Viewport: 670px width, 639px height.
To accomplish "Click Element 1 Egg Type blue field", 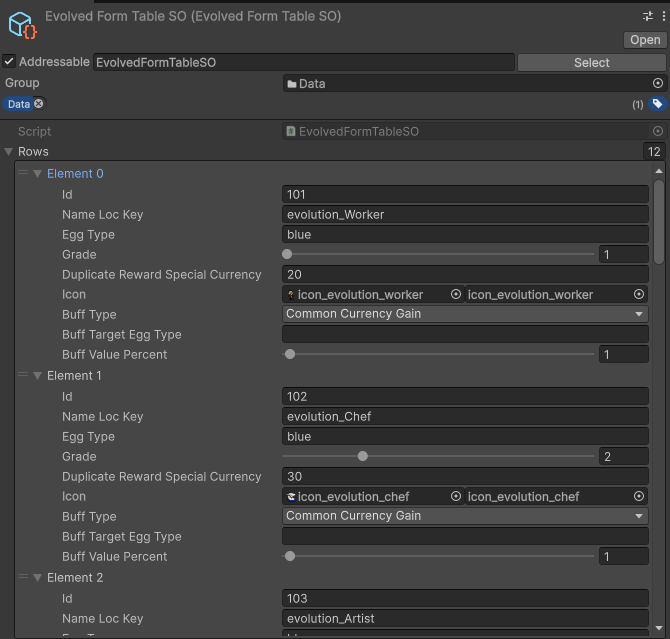I will click(x=465, y=436).
